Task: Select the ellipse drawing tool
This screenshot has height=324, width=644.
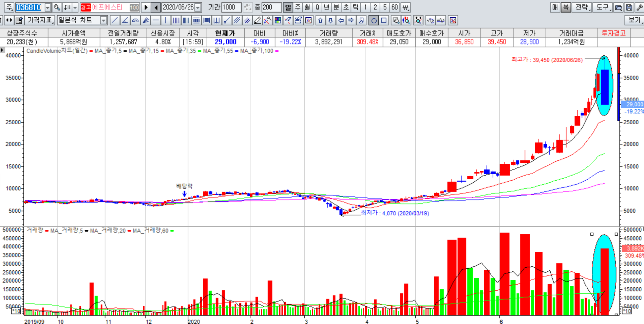Action: click(x=374, y=20)
